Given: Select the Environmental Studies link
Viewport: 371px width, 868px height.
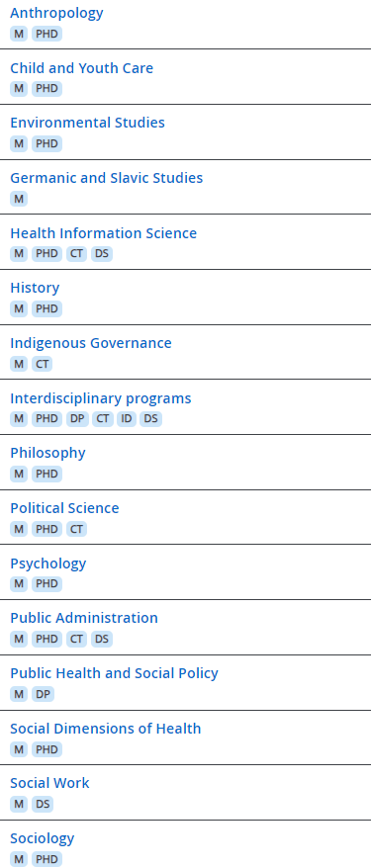Looking at the screenshot, I should (87, 123).
